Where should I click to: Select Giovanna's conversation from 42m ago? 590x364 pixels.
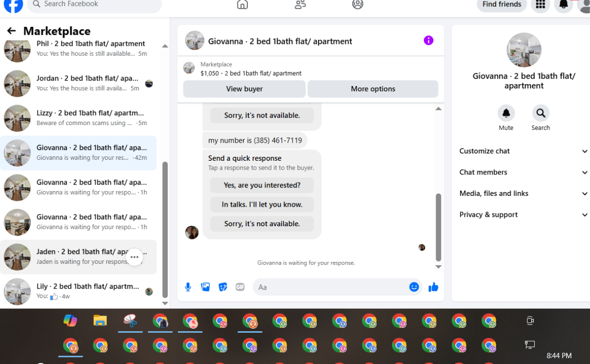tap(78, 153)
